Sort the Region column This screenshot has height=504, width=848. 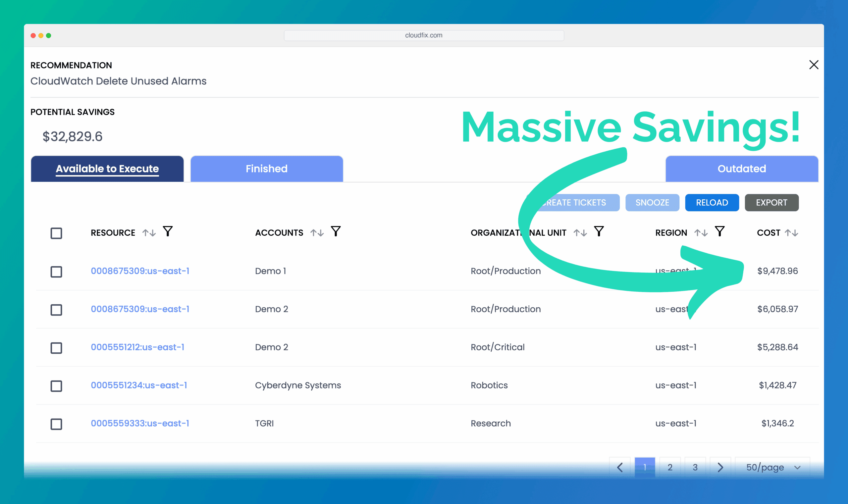click(x=701, y=233)
